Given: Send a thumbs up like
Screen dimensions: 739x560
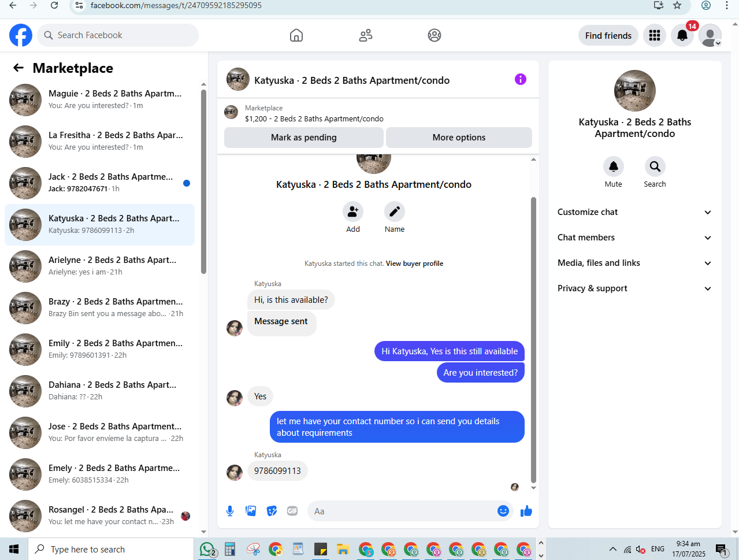Looking at the screenshot, I should [x=526, y=511].
